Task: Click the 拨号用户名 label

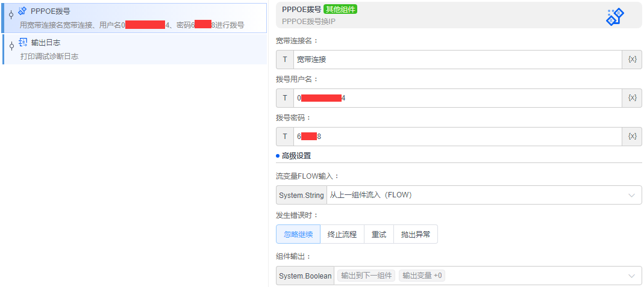Action: pyautogui.click(x=296, y=79)
